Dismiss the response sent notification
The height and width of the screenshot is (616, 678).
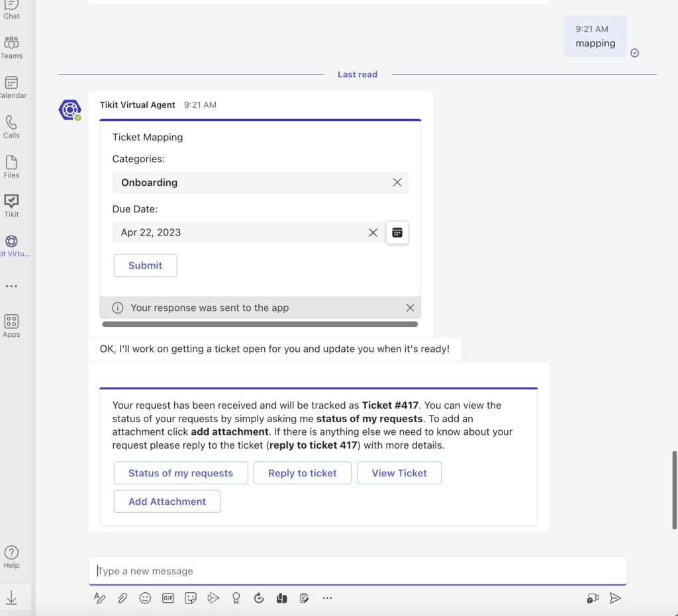click(x=410, y=308)
